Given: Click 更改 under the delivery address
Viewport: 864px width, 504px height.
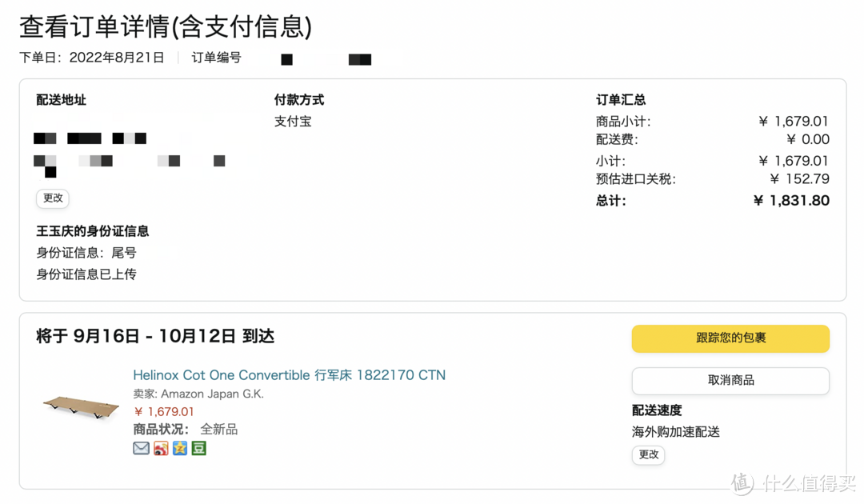Looking at the screenshot, I should click(53, 198).
